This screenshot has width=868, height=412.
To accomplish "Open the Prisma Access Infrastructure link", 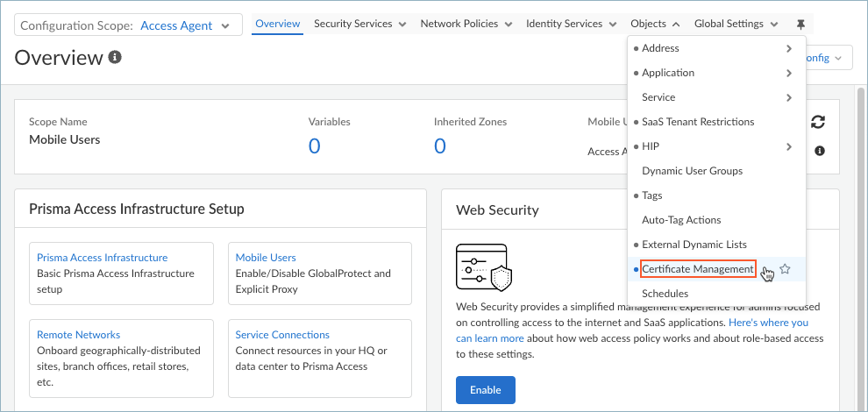I will coord(102,258).
